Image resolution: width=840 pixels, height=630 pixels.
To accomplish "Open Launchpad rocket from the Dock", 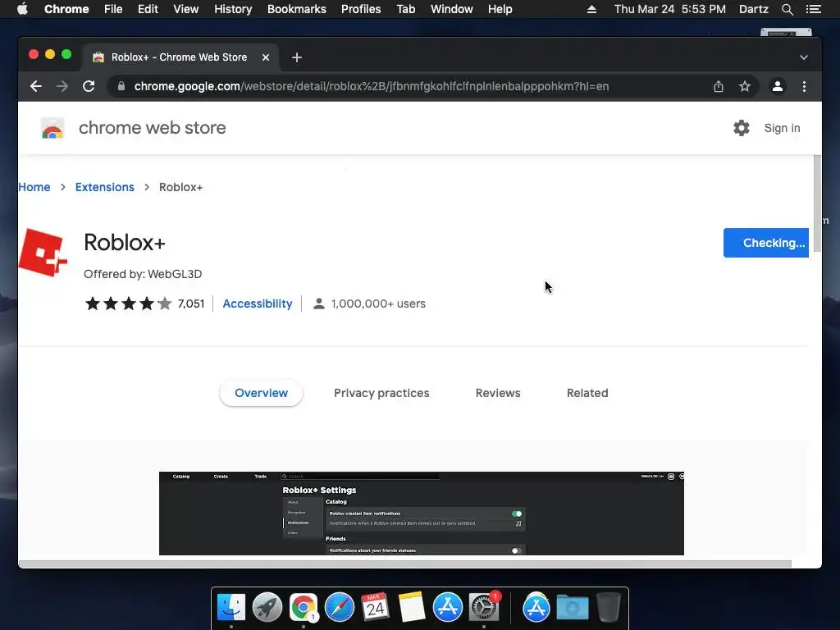I will [267, 608].
